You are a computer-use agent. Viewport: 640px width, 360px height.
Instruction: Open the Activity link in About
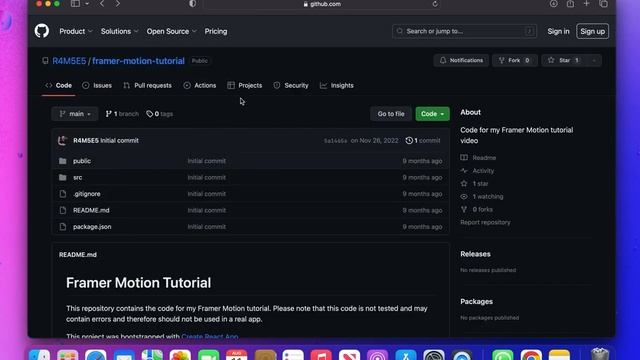[x=478, y=171]
